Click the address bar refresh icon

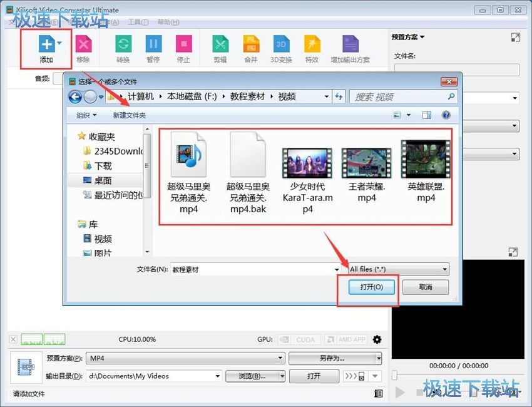[339, 97]
